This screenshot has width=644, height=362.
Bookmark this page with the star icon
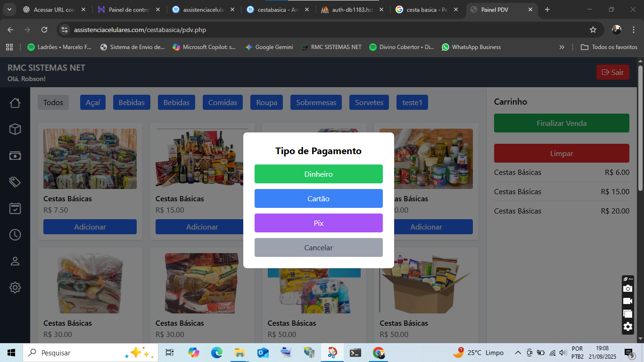[x=593, y=30]
